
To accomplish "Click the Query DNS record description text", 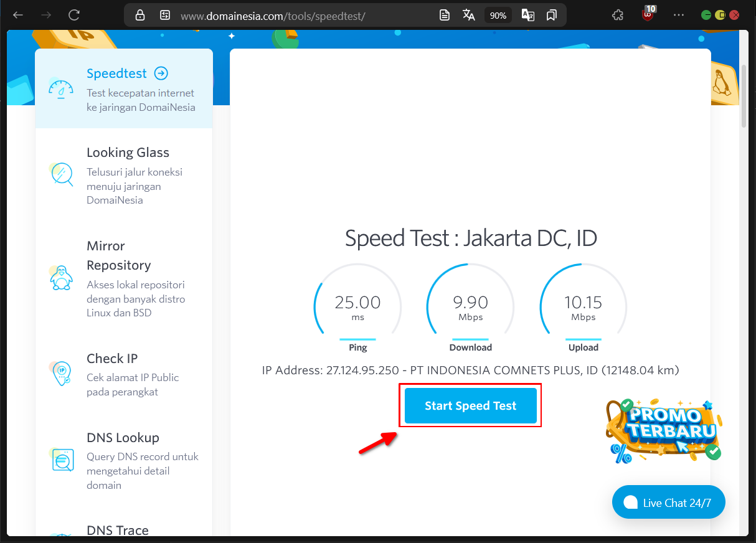I will [143, 471].
